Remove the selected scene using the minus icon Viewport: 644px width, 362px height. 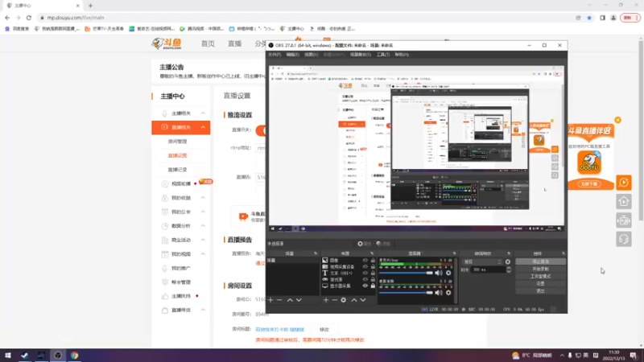point(279,300)
